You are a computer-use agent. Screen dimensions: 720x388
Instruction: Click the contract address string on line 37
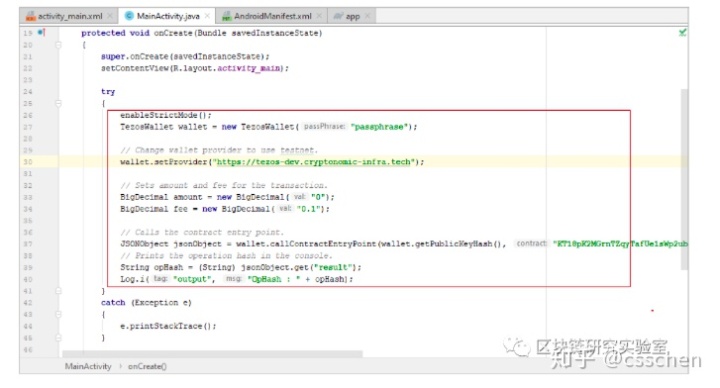[620, 244]
